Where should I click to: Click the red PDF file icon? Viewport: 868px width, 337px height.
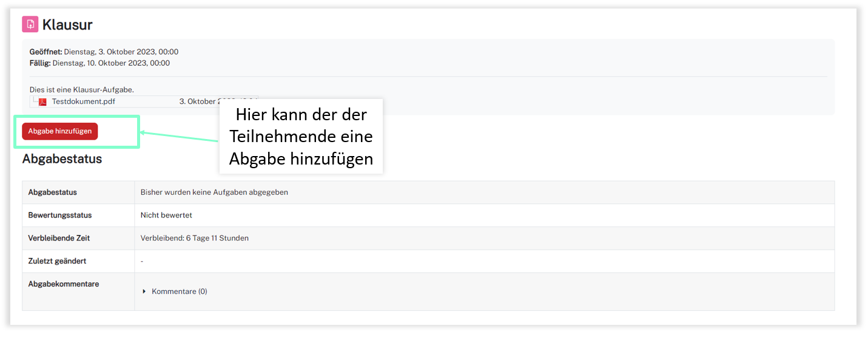42,102
